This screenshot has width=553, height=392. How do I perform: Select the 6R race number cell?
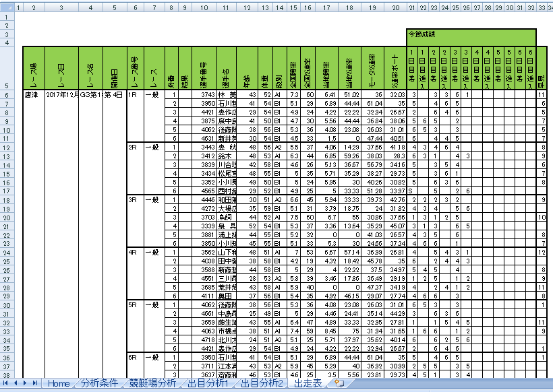[136, 358]
